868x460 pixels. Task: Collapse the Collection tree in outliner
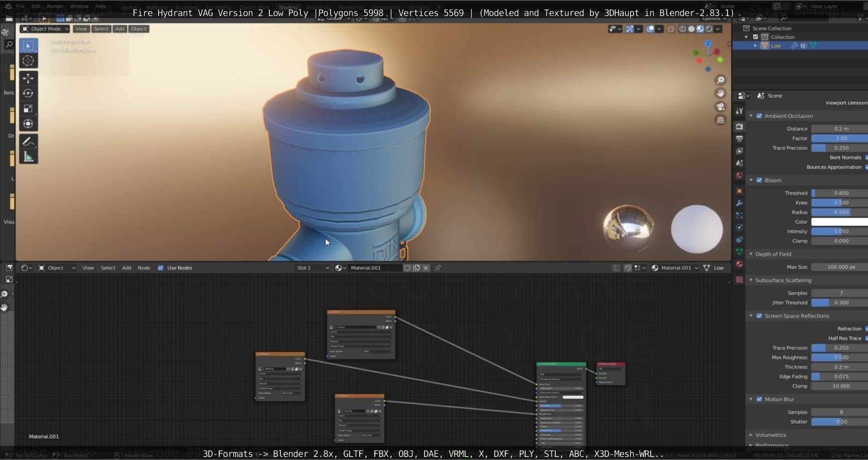click(x=746, y=37)
